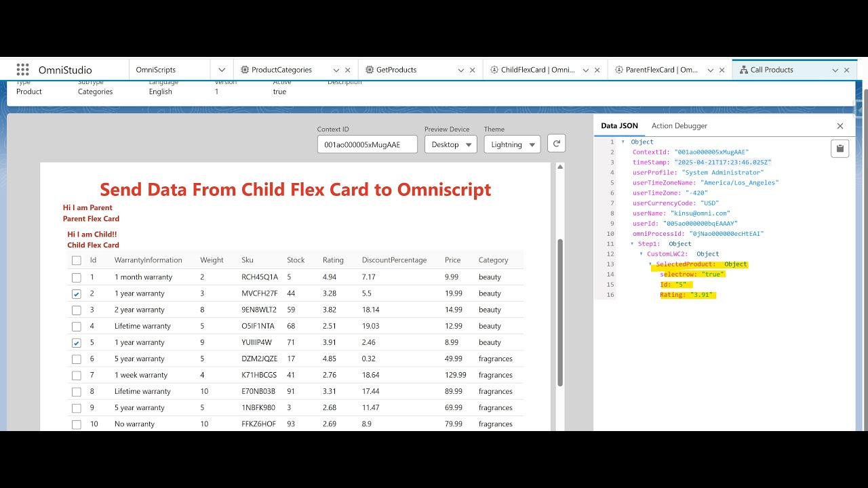This screenshot has height=488, width=868.
Task: Check the 2 year warranty row
Action: [77, 310]
